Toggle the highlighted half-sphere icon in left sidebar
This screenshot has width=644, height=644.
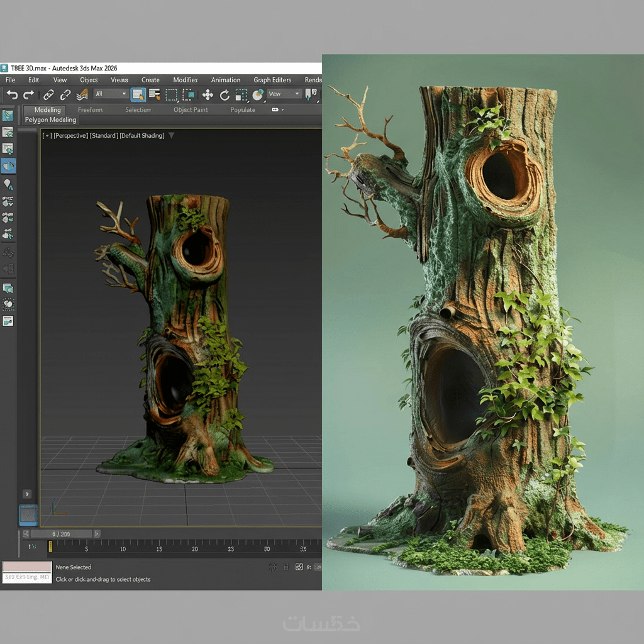8,166
